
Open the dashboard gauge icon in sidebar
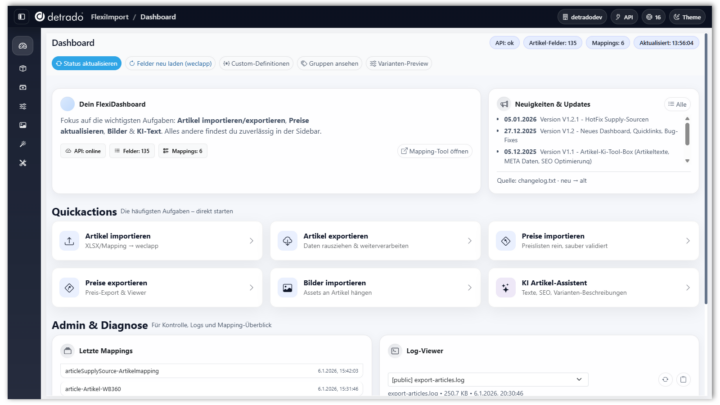[x=23, y=47]
